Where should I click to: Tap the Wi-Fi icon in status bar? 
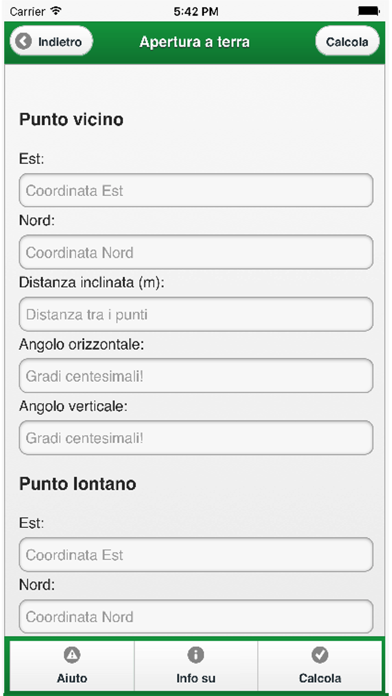tap(56, 11)
